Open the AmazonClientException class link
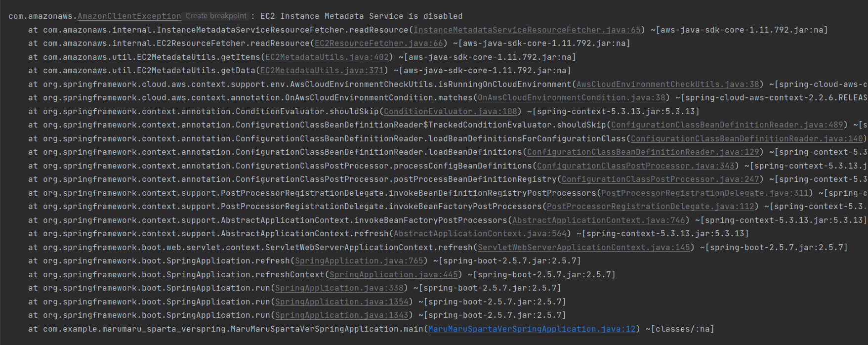This screenshot has width=868, height=345. (129, 16)
